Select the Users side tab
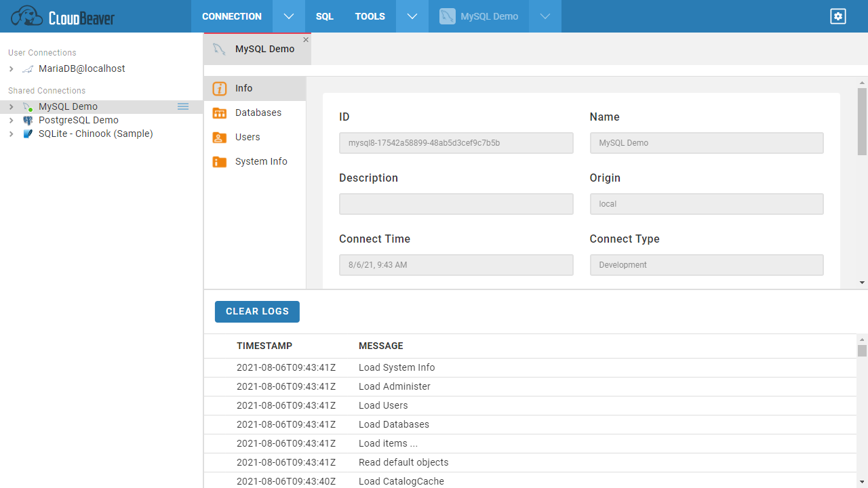The width and height of the screenshot is (868, 488). tap(255, 137)
